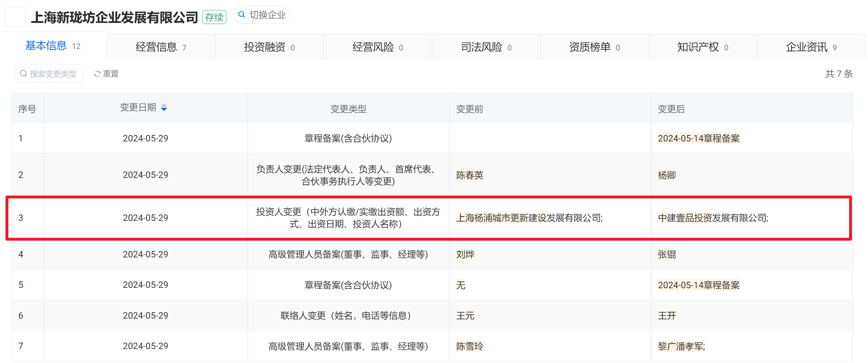Select the 经营风险 tab
Viewport: 868px width, 363px height.
click(377, 47)
